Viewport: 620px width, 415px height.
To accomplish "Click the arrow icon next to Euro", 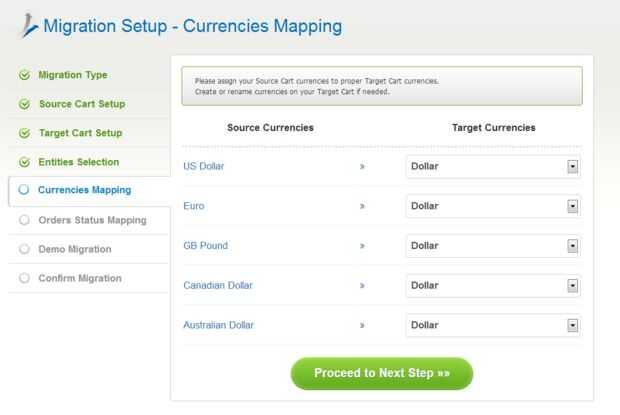I will coord(362,206).
